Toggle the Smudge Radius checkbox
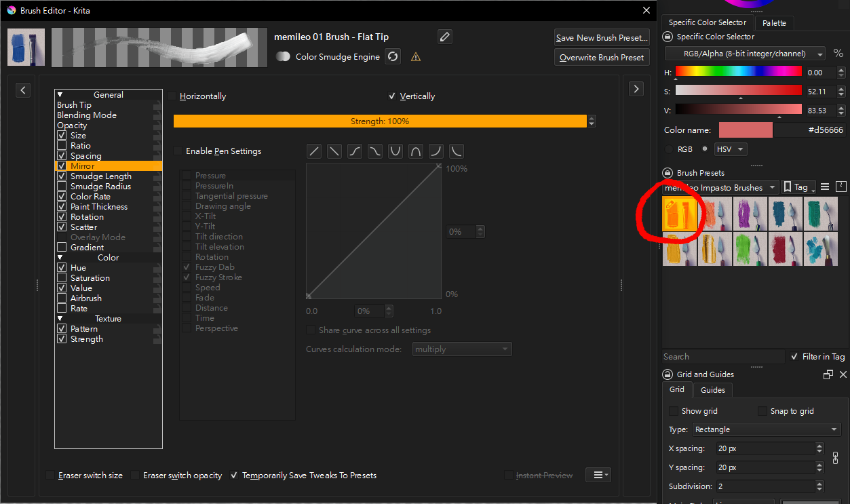Screen dimensions: 850x504 [x=62, y=187]
